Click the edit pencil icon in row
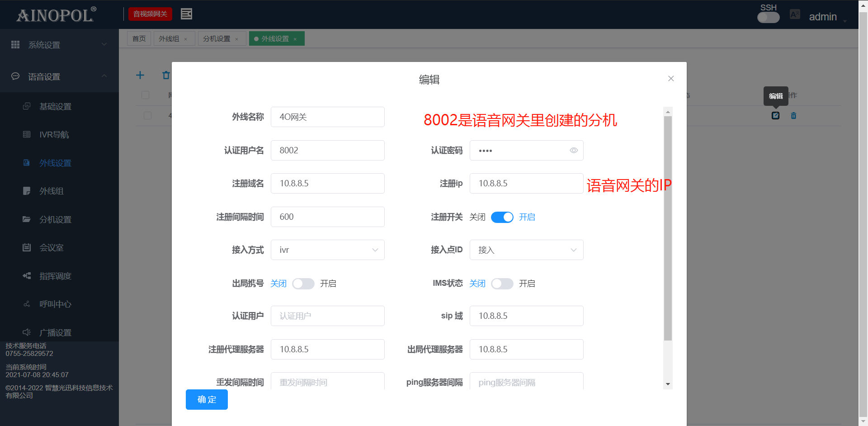Screen dimensions: 868x426 (775, 116)
